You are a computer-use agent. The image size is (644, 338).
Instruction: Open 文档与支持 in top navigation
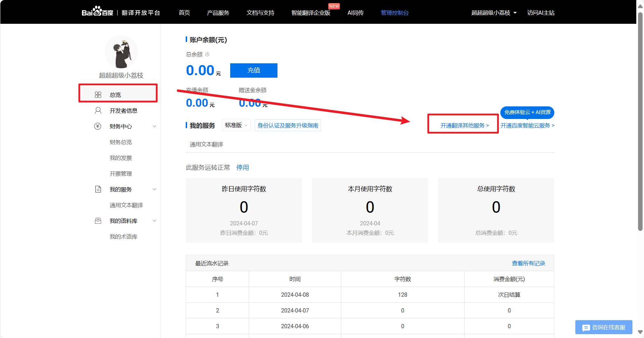(260, 13)
